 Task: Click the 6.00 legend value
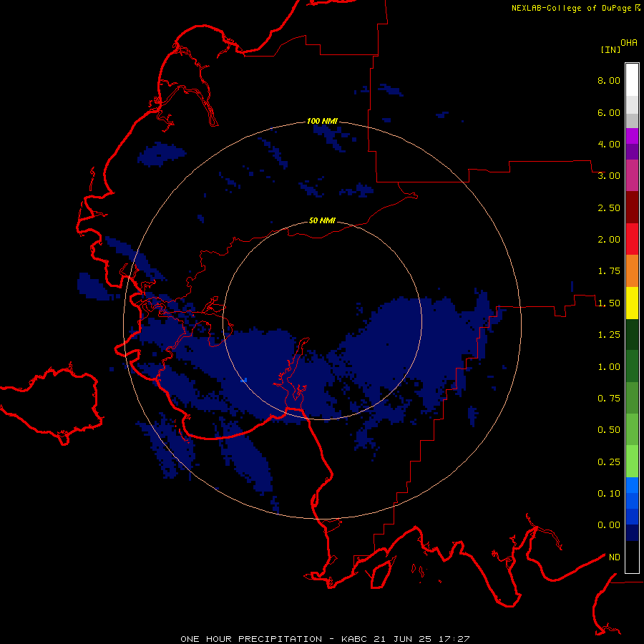click(x=609, y=112)
